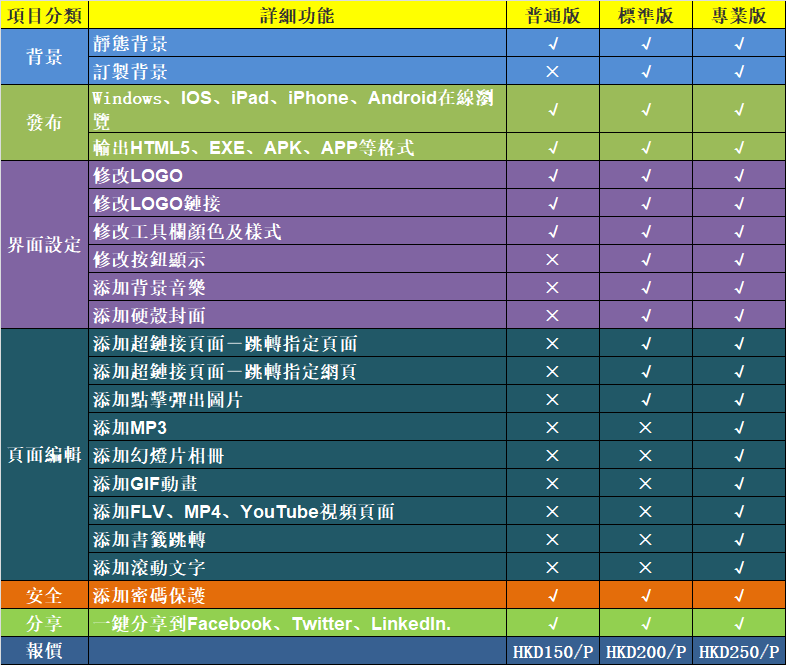Click the checkmark for 添加密碼保護 under 專業版
Viewport: 786px width, 665px height.
pos(739,596)
